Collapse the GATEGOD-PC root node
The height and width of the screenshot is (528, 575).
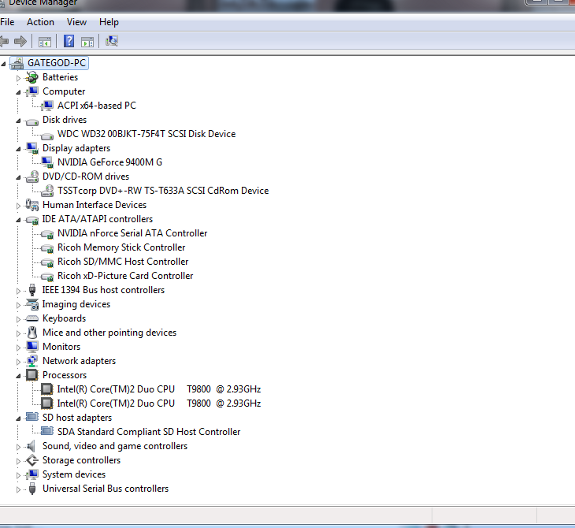[x=4, y=64]
